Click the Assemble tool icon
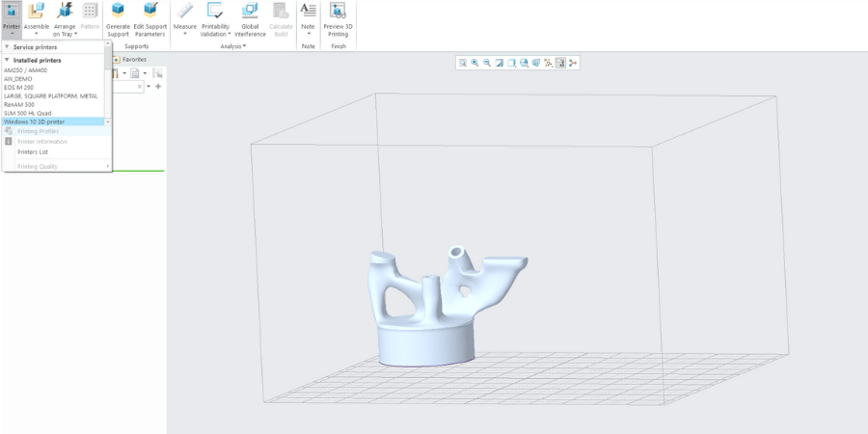868x434 pixels. tap(36, 12)
